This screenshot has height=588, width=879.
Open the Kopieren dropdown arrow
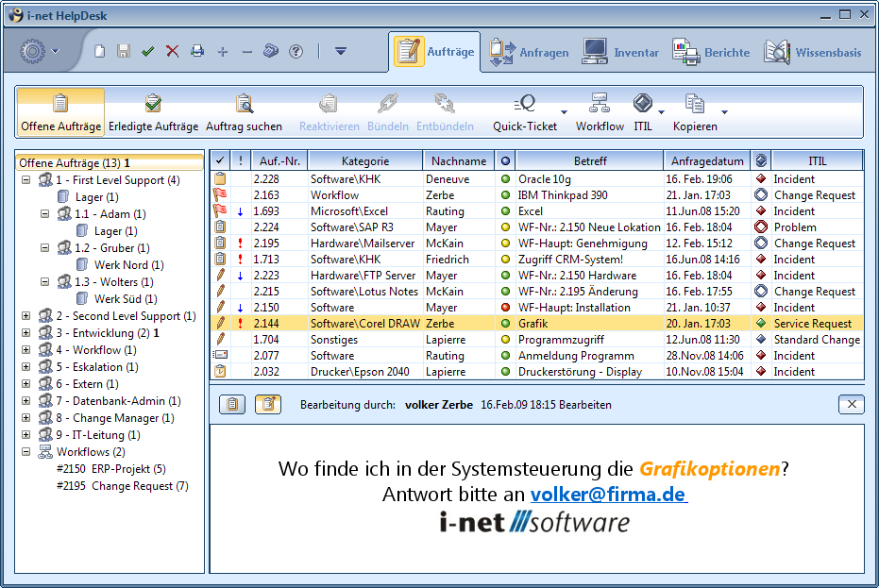pos(724,112)
